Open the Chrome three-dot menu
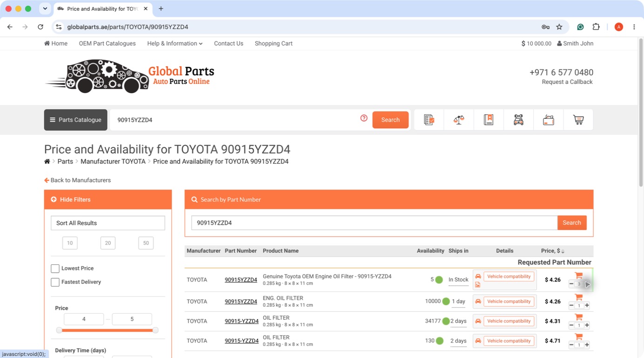The width and height of the screenshot is (644, 358). click(x=634, y=27)
